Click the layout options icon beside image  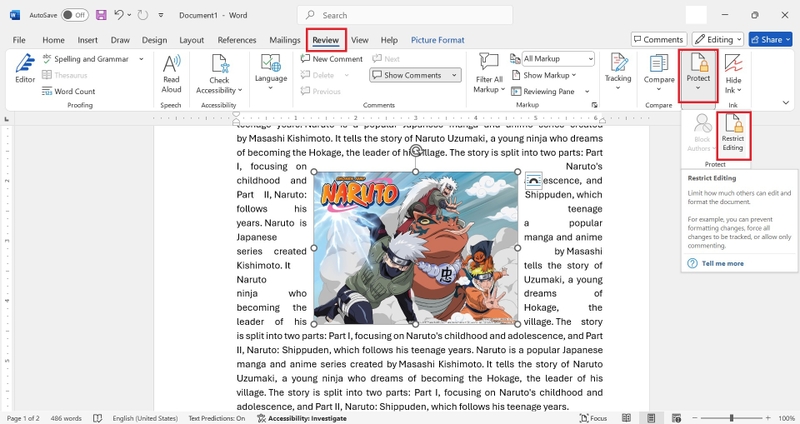point(533,181)
